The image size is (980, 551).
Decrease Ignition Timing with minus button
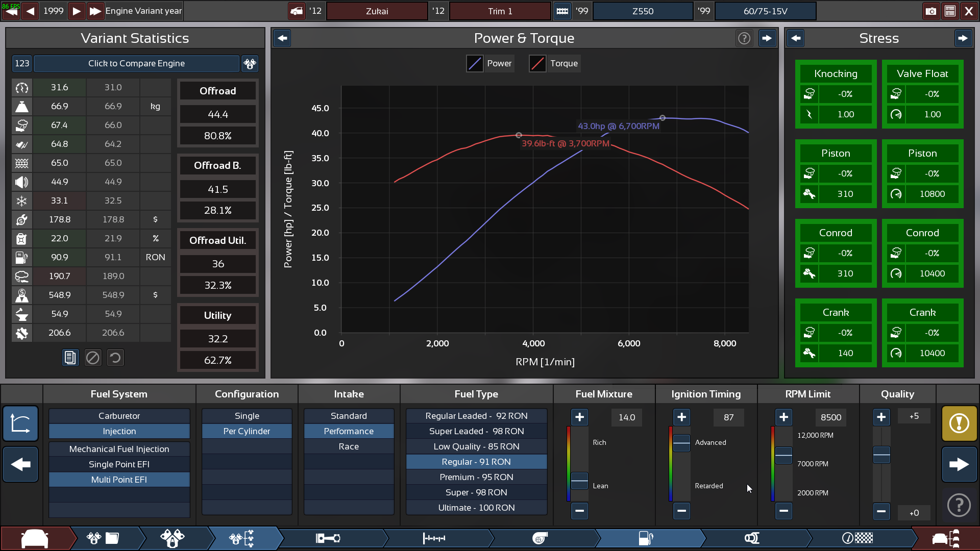coord(681,511)
